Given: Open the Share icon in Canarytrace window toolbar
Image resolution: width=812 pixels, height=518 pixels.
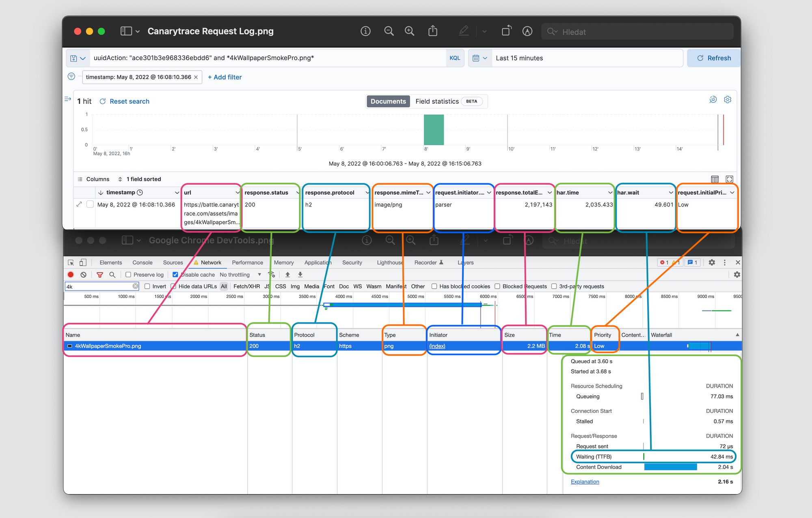Looking at the screenshot, I should (433, 31).
